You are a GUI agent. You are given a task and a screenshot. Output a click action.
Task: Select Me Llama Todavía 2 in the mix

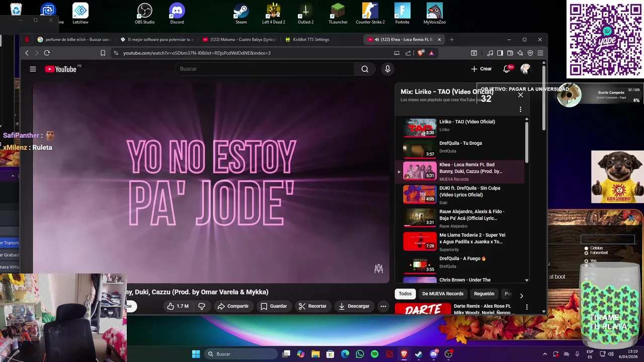tap(460, 241)
